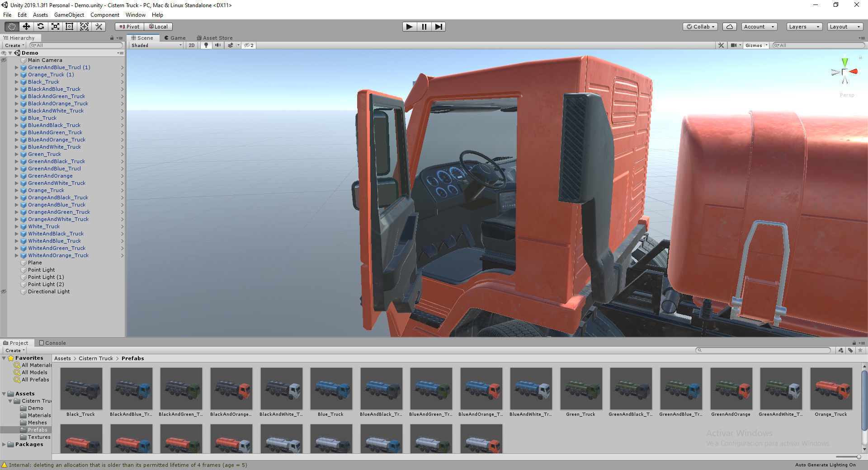Open the Account dropdown
The image size is (868, 470).
pyautogui.click(x=759, y=27)
